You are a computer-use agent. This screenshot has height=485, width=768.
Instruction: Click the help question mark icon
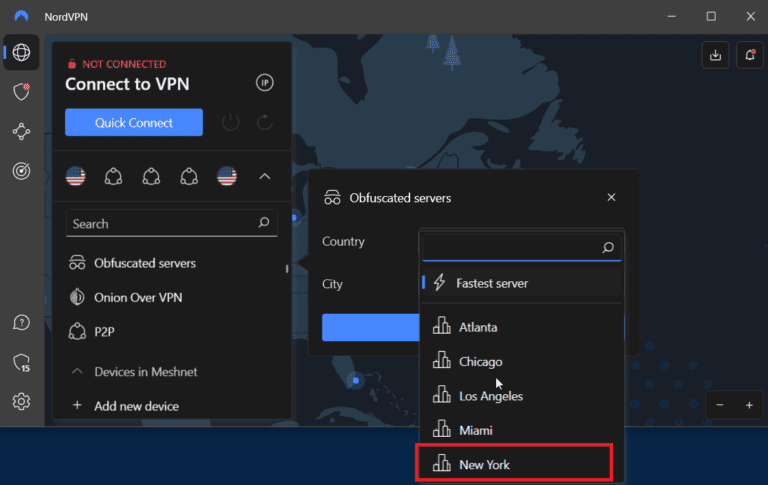tap(20, 323)
